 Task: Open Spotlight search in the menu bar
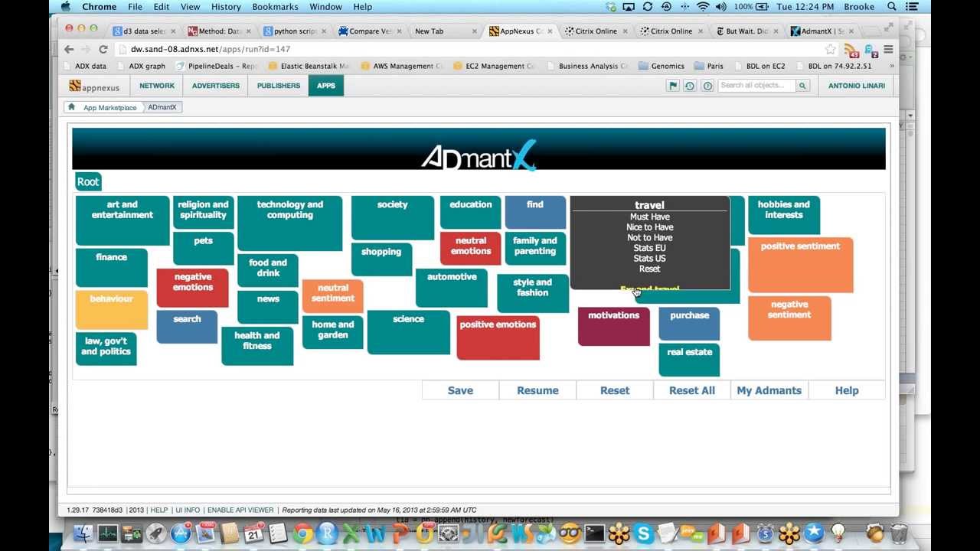click(x=892, y=7)
